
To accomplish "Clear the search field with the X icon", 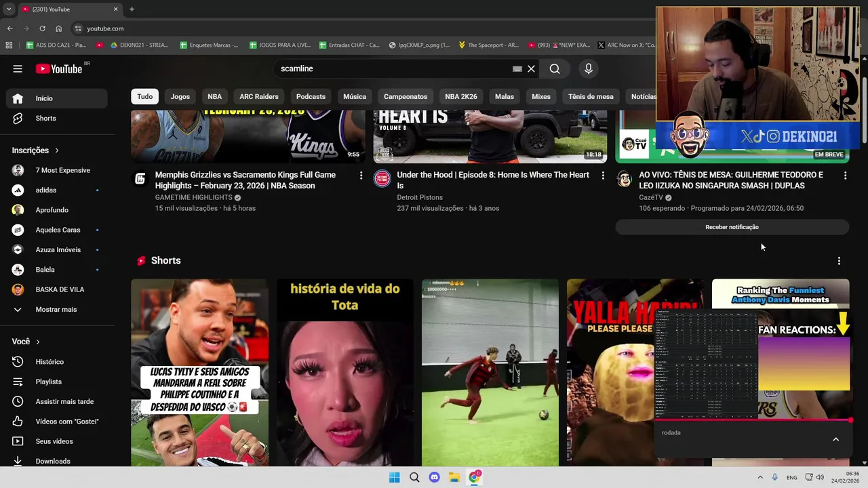I will point(531,68).
